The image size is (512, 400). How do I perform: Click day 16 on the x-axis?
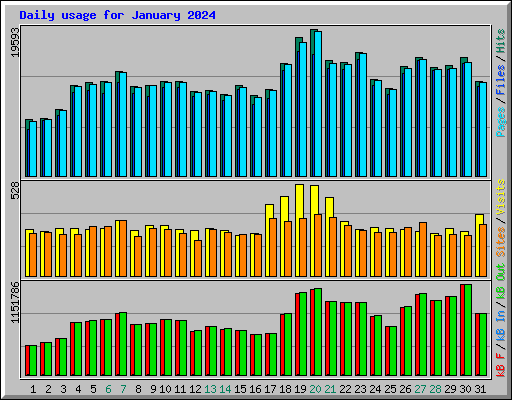point(255,389)
